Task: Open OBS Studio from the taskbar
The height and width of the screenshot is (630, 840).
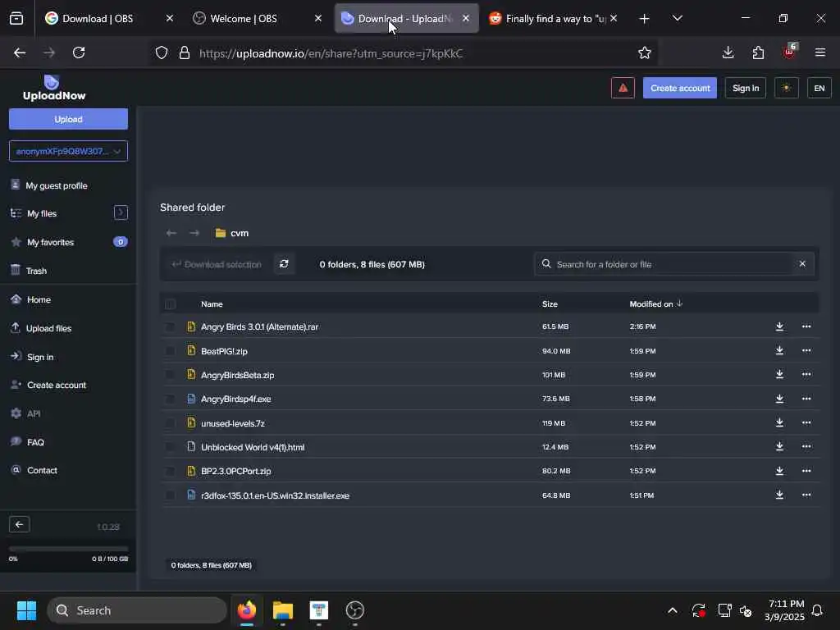Action: click(354, 610)
